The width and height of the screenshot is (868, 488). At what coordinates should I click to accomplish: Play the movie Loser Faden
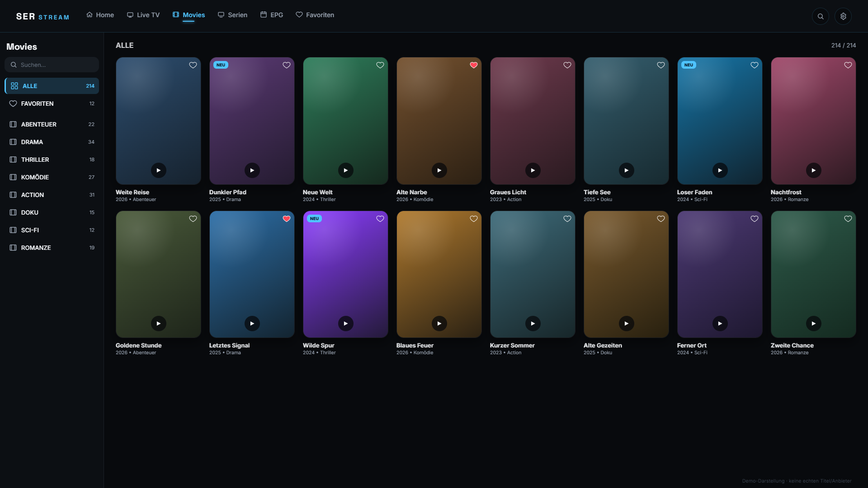(x=720, y=170)
